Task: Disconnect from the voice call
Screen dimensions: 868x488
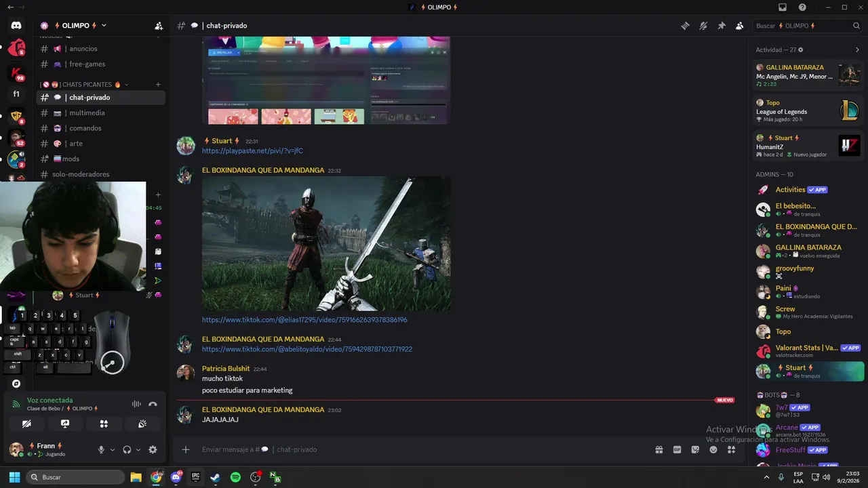Action: click(x=153, y=404)
